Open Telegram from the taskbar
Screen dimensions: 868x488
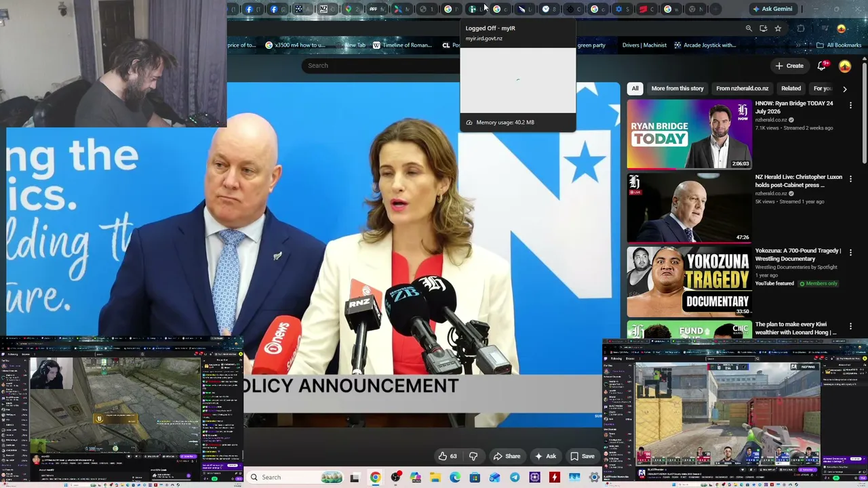[515, 478]
